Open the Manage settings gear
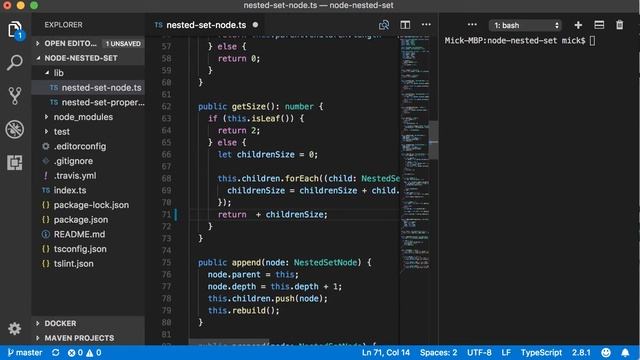 coord(15,328)
